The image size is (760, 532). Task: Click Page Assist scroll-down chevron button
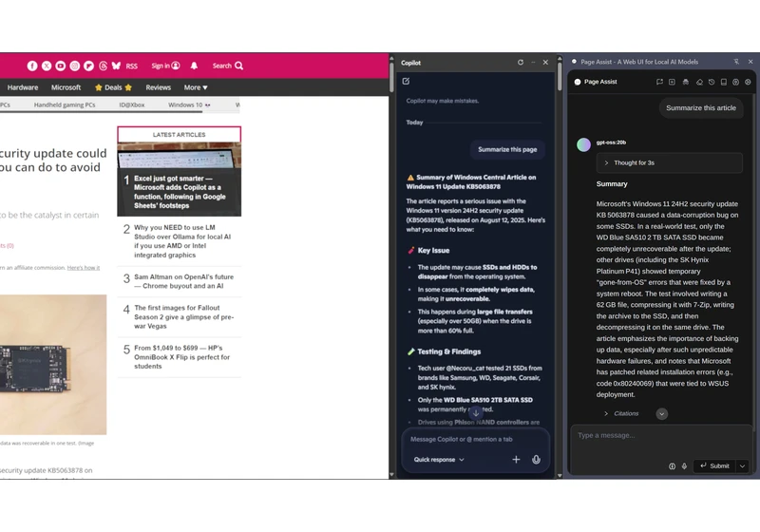tap(661, 413)
